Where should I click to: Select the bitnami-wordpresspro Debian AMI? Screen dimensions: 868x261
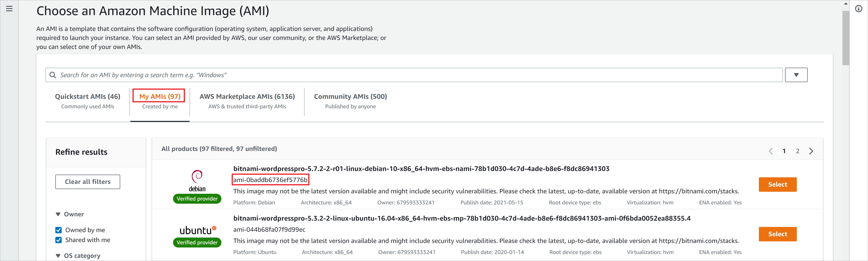tap(777, 184)
